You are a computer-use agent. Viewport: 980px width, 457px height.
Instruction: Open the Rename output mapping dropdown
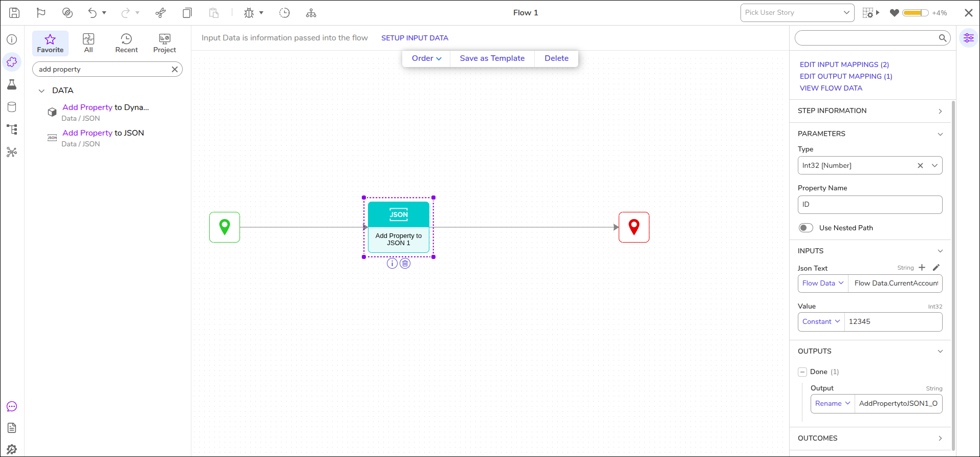(833, 404)
